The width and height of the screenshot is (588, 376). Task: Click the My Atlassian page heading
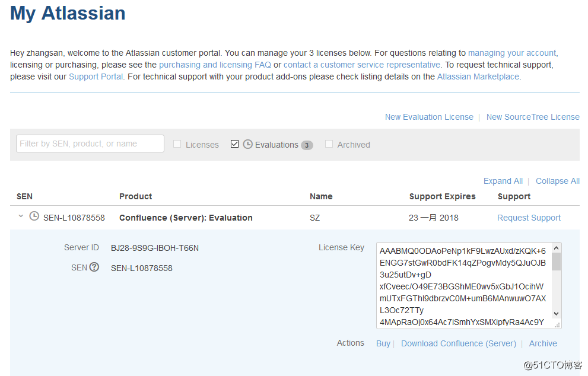pos(68,14)
